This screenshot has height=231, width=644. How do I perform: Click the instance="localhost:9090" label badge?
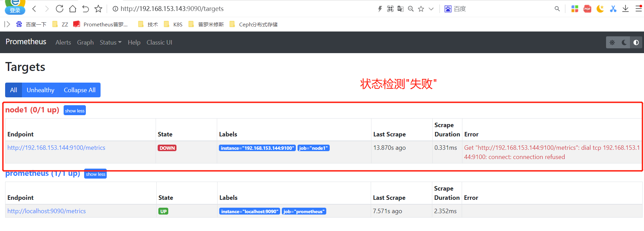coord(250,211)
